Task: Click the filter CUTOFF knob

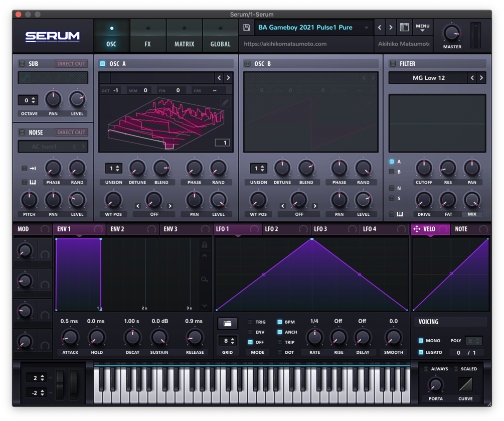Action: pyautogui.click(x=424, y=168)
